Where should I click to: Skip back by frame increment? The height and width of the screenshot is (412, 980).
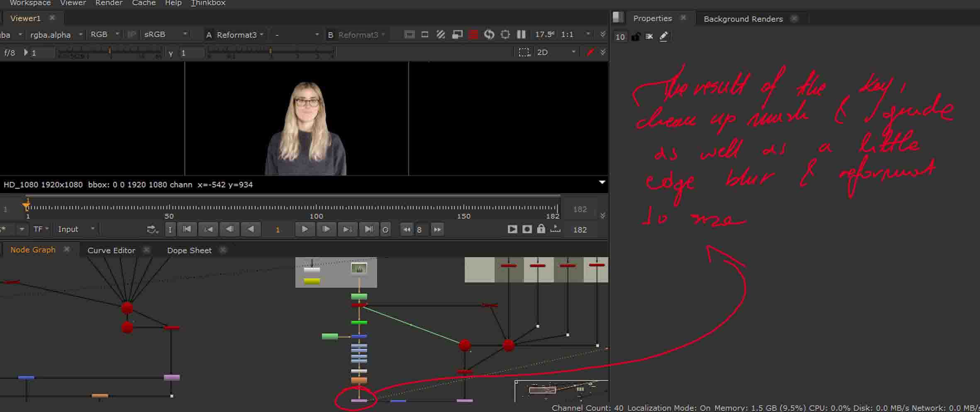pos(407,230)
